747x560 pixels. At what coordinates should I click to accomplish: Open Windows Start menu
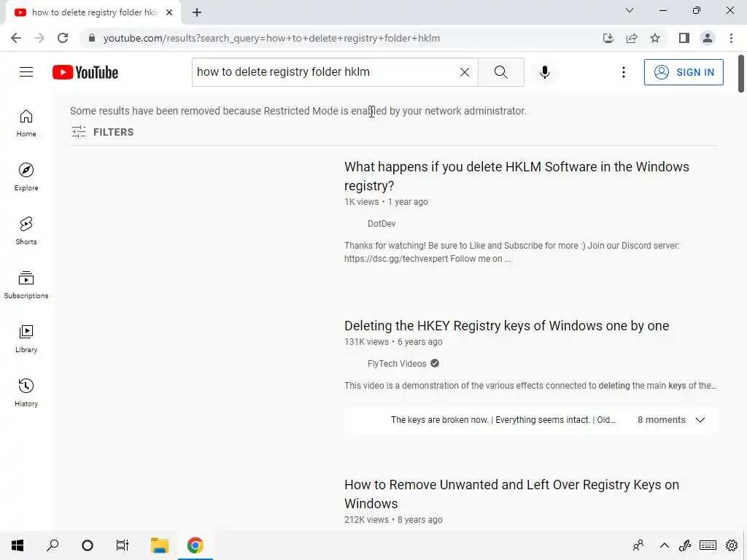[x=18, y=545]
